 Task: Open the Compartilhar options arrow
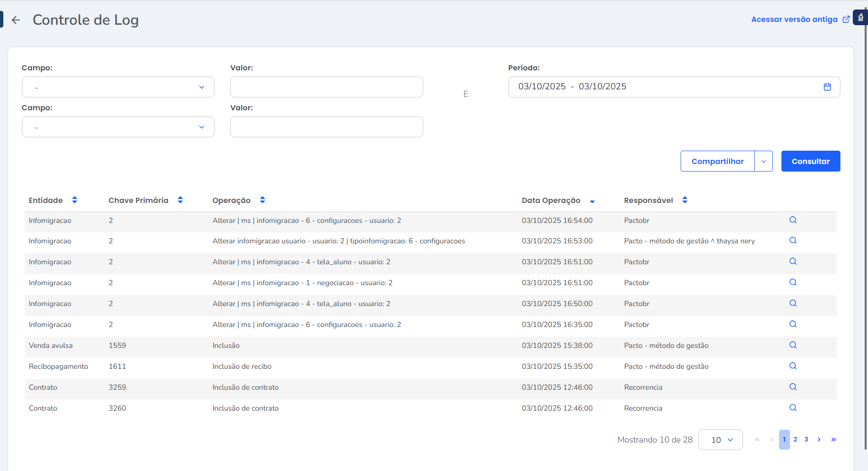pos(763,162)
